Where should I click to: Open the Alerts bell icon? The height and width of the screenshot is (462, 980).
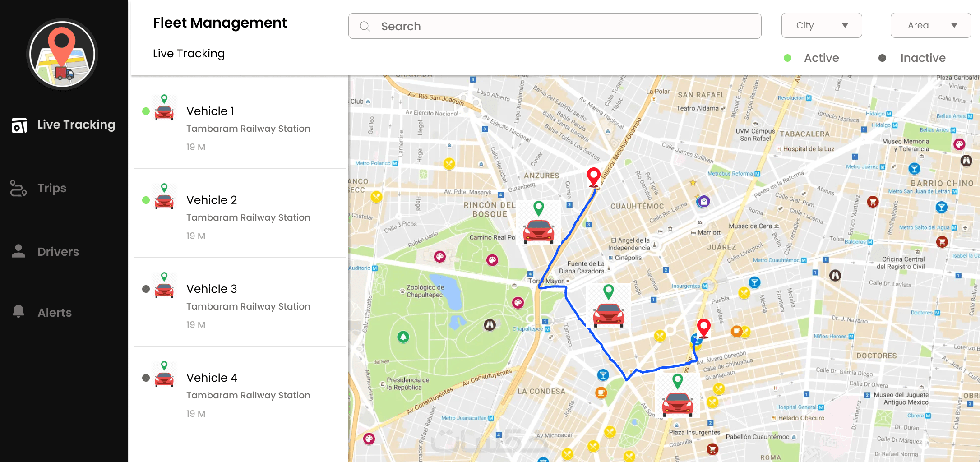(x=18, y=311)
